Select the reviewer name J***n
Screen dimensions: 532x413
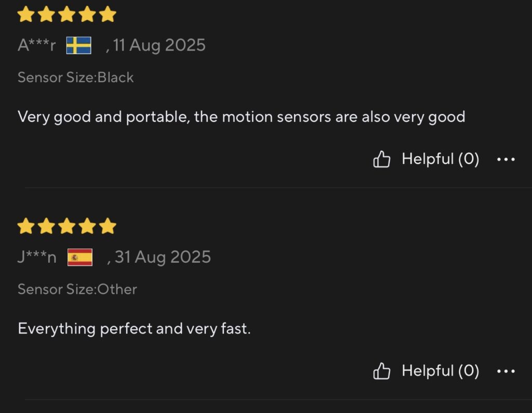point(37,257)
